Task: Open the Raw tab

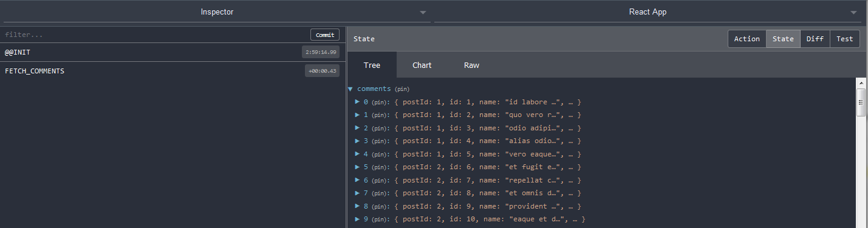Action: tap(471, 65)
